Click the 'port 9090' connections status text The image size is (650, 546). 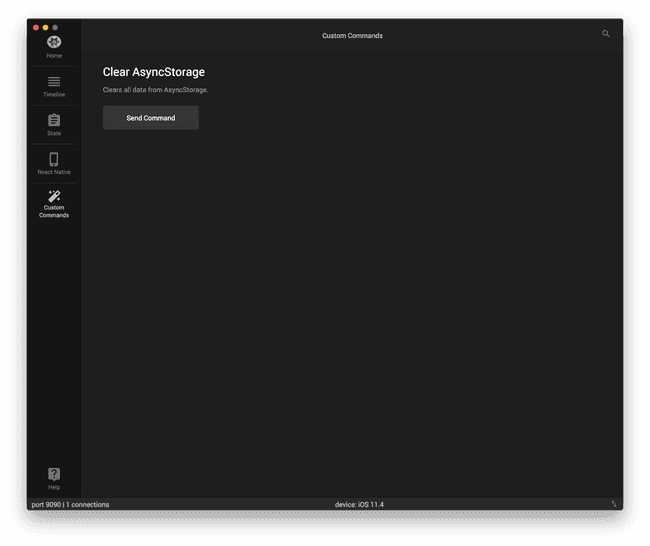click(70, 504)
